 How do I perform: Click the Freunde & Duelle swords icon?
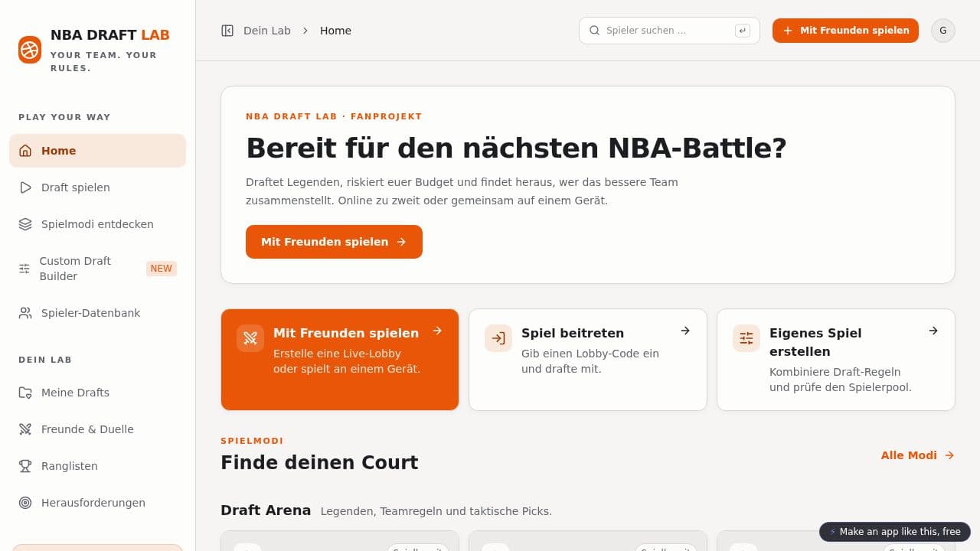click(25, 429)
